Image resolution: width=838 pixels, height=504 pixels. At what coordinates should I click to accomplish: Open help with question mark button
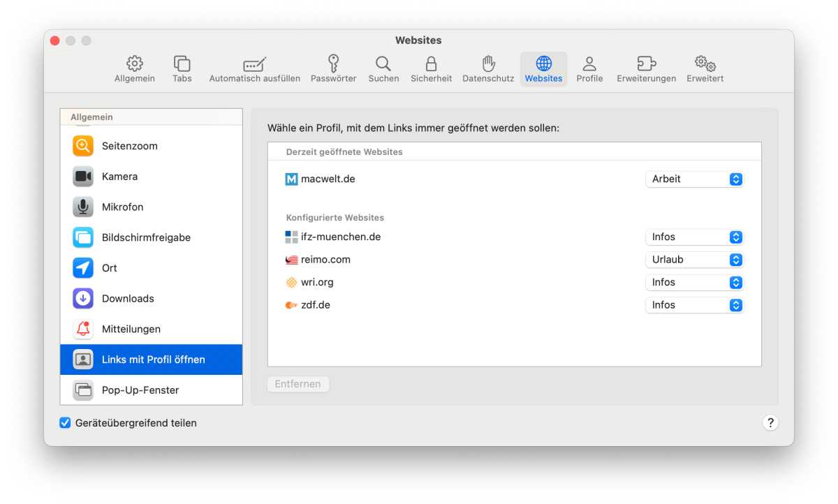[x=770, y=422]
